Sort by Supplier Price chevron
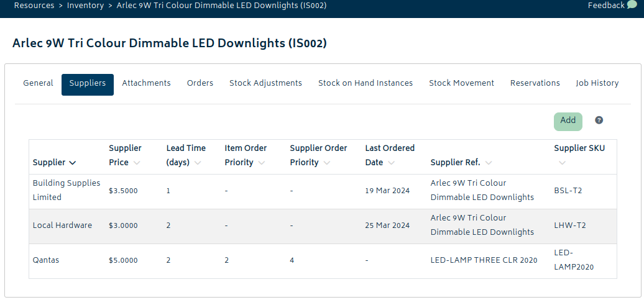Screen dimensions: 644x305 (137, 163)
